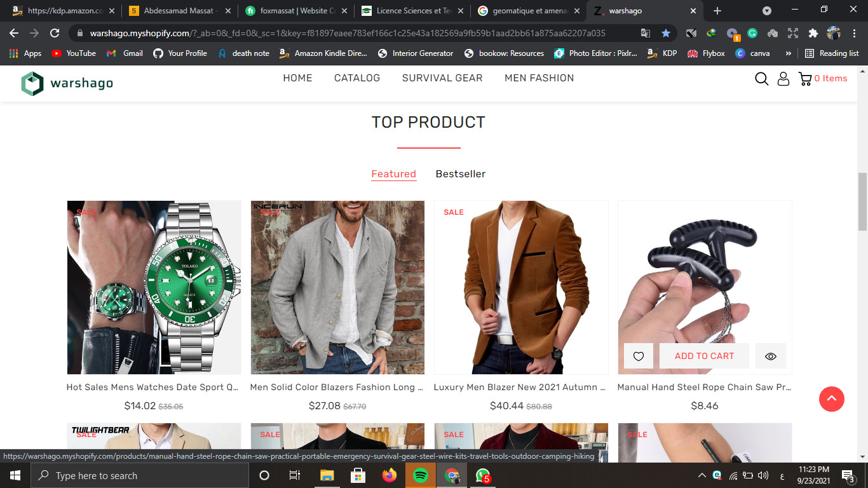868x488 pixels.
Task: Show the Bestseller products tab
Action: (461, 174)
